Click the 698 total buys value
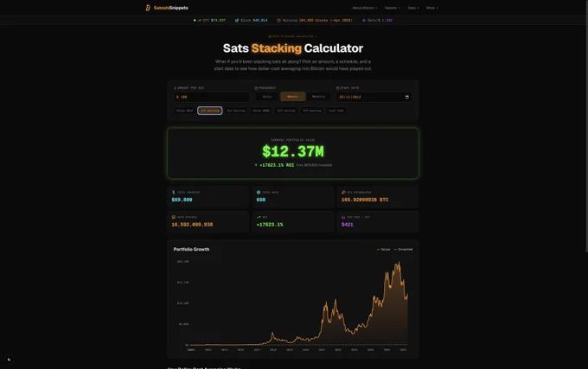Image resolution: width=588 pixels, height=369 pixels. tap(261, 200)
